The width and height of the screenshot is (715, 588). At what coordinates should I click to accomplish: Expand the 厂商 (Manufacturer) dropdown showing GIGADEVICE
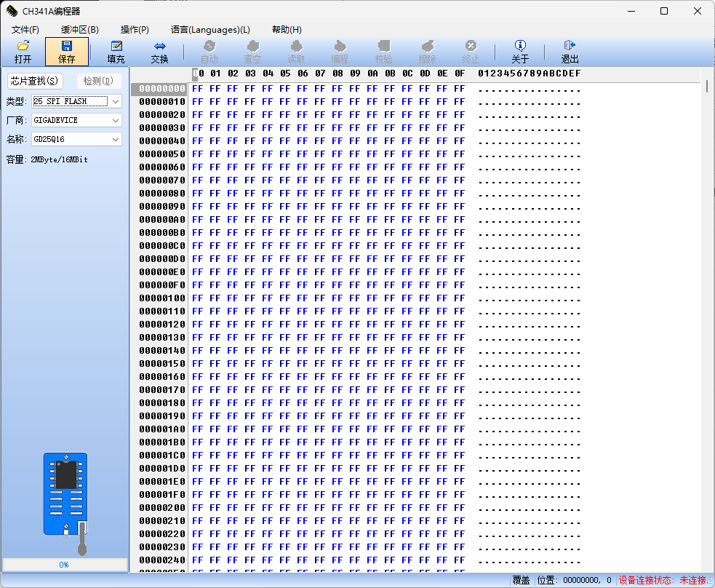pos(76,120)
